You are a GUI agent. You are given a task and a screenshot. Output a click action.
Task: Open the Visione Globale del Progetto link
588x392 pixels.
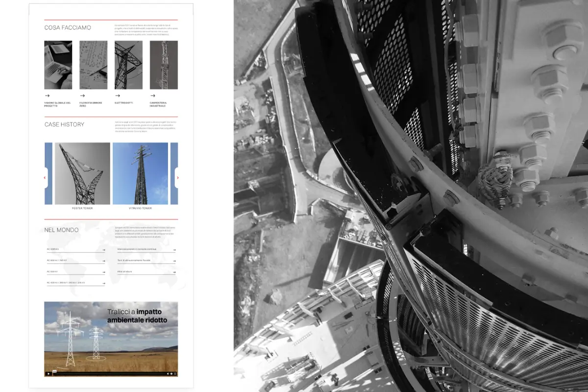click(57, 104)
